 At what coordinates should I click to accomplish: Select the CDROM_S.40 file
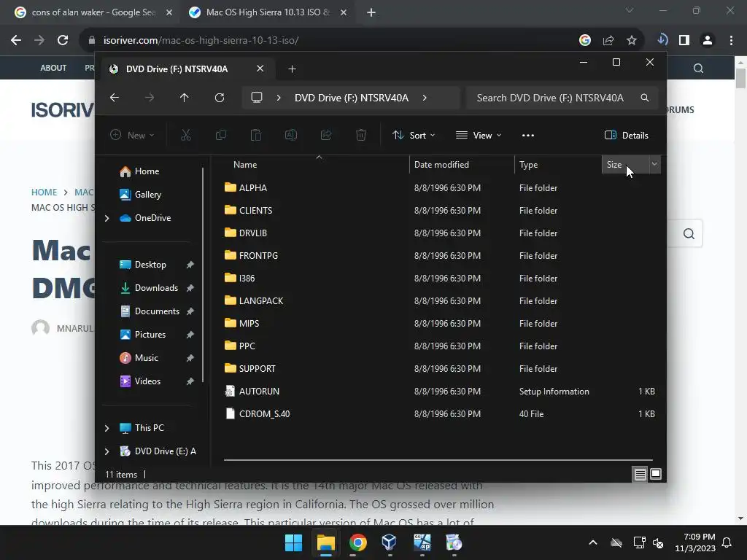264,414
